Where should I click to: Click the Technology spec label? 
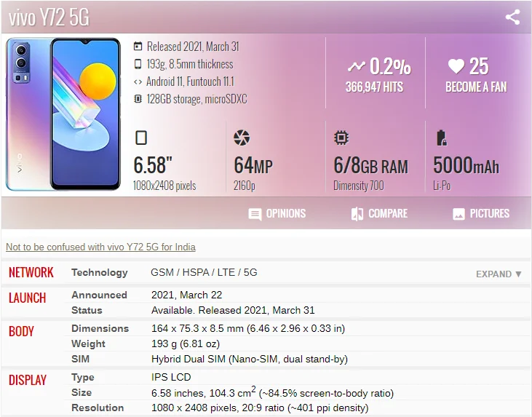(100, 272)
